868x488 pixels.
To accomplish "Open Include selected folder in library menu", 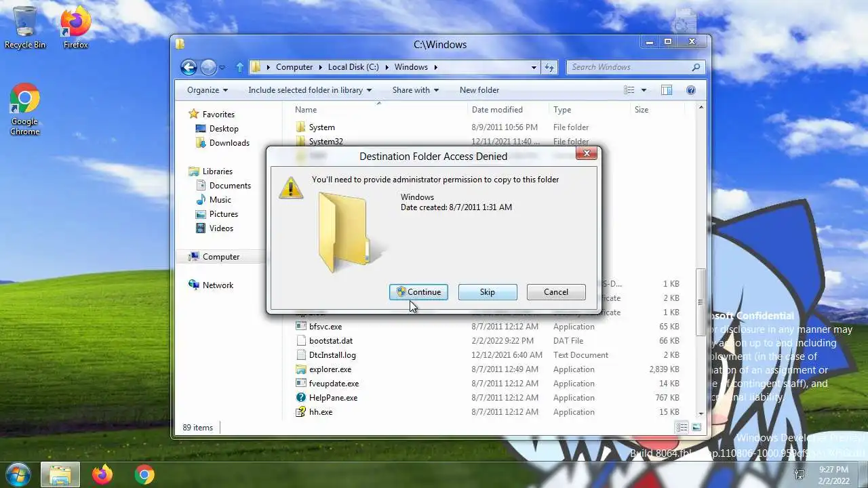I will [310, 90].
